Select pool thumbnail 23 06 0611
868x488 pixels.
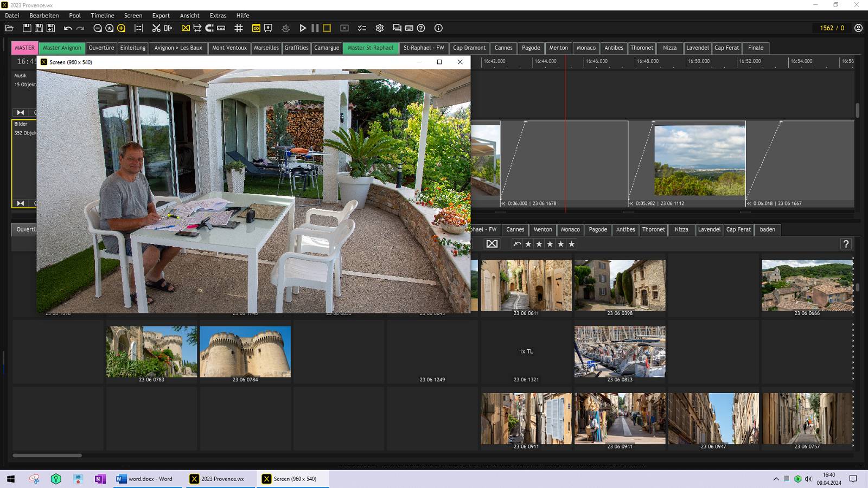(x=526, y=285)
